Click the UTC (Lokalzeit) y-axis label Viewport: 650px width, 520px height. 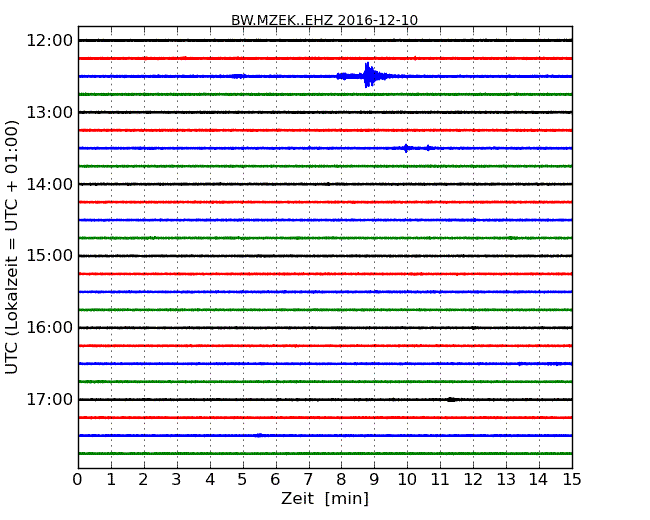[x=13, y=246]
